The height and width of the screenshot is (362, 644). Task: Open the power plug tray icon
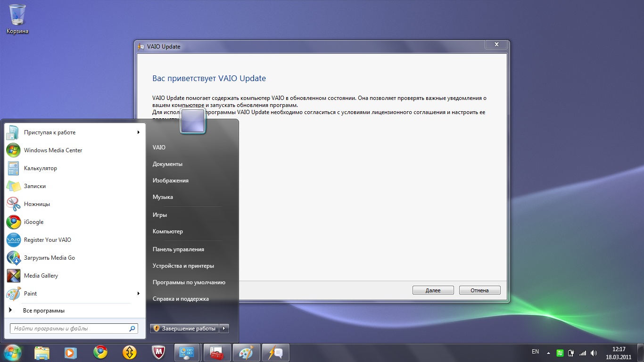[x=571, y=353]
